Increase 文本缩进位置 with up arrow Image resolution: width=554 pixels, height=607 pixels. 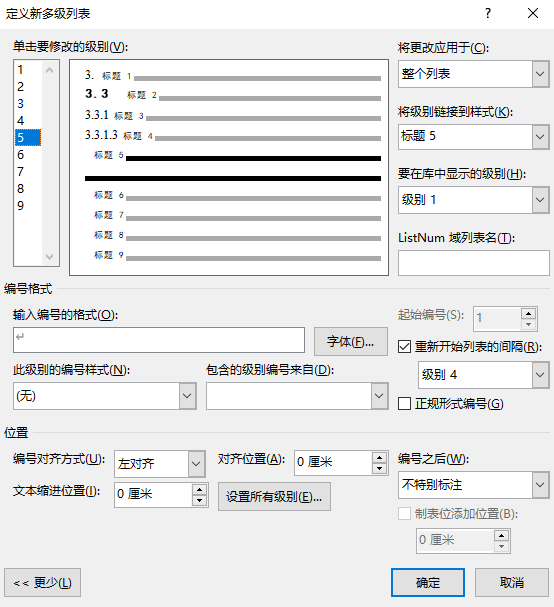pyautogui.click(x=199, y=490)
